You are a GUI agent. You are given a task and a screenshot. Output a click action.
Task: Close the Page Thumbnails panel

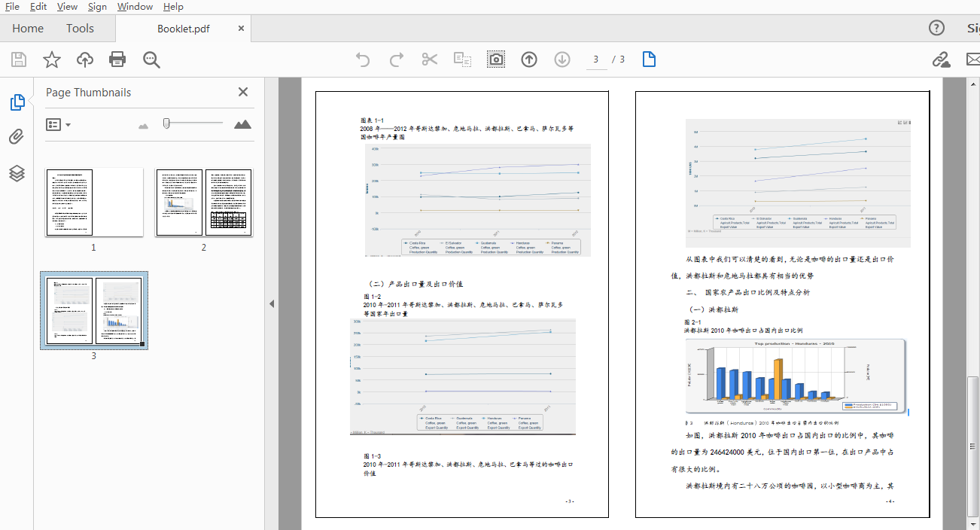pyautogui.click(x=243, y=92)
